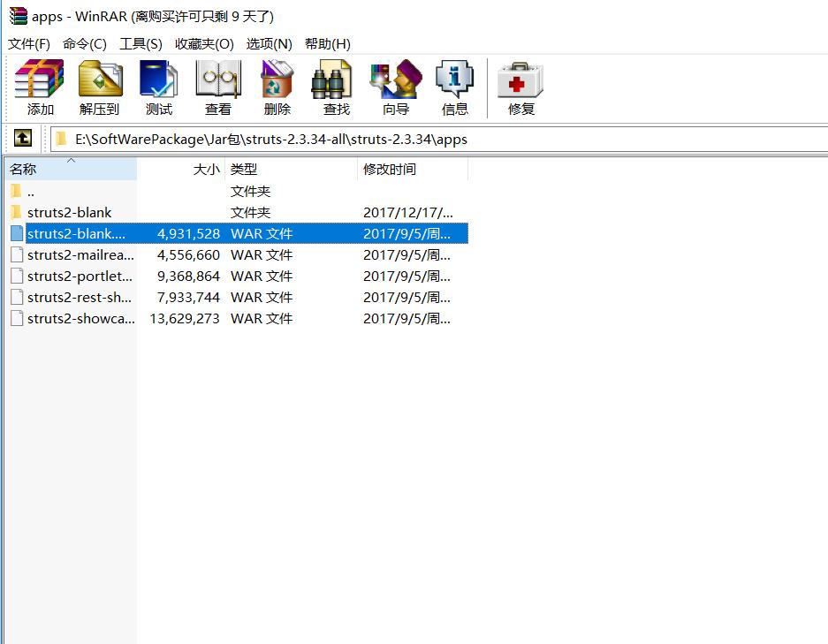Click the 查看 (View) toolbar icon
The height and width of the screenshot is (644, 828).
pos(218,79)
